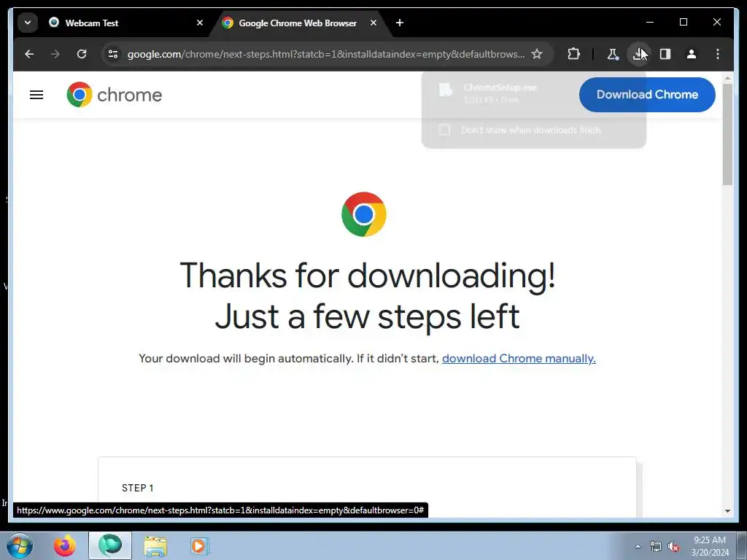Go back using the browser back arrow
The image size is (747, 560).
pos(29,54)
